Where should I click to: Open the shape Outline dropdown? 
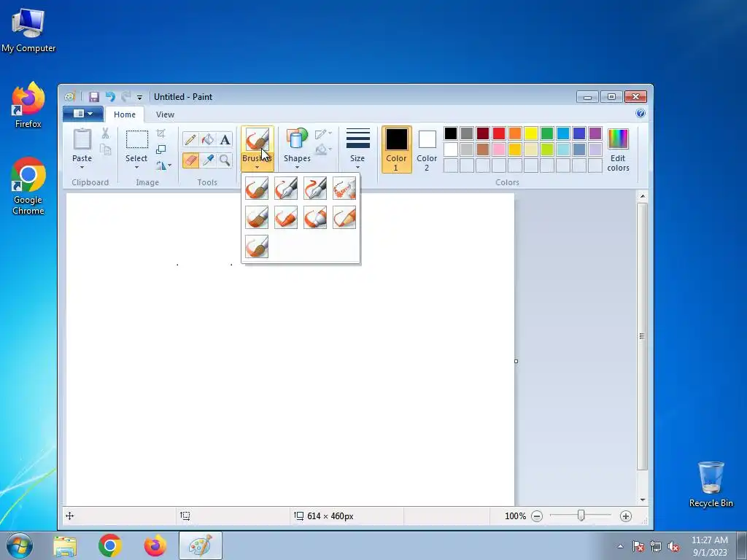(323, 133)
